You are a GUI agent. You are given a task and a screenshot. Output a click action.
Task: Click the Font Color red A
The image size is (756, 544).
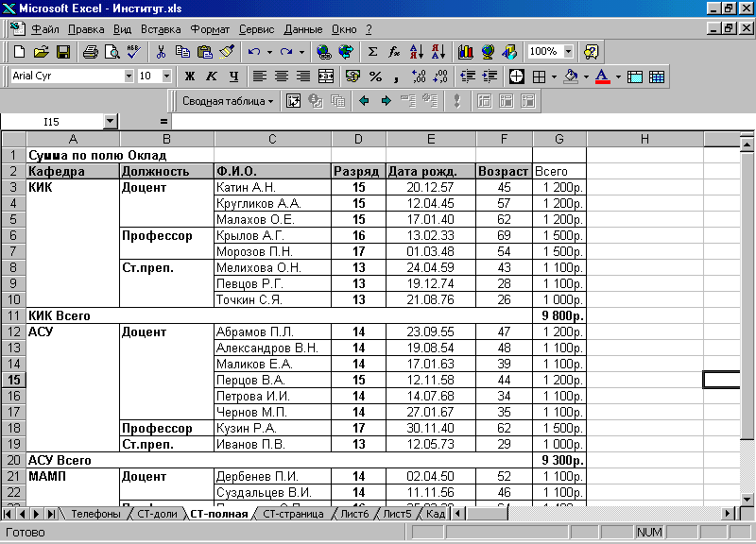click(602, 76)
